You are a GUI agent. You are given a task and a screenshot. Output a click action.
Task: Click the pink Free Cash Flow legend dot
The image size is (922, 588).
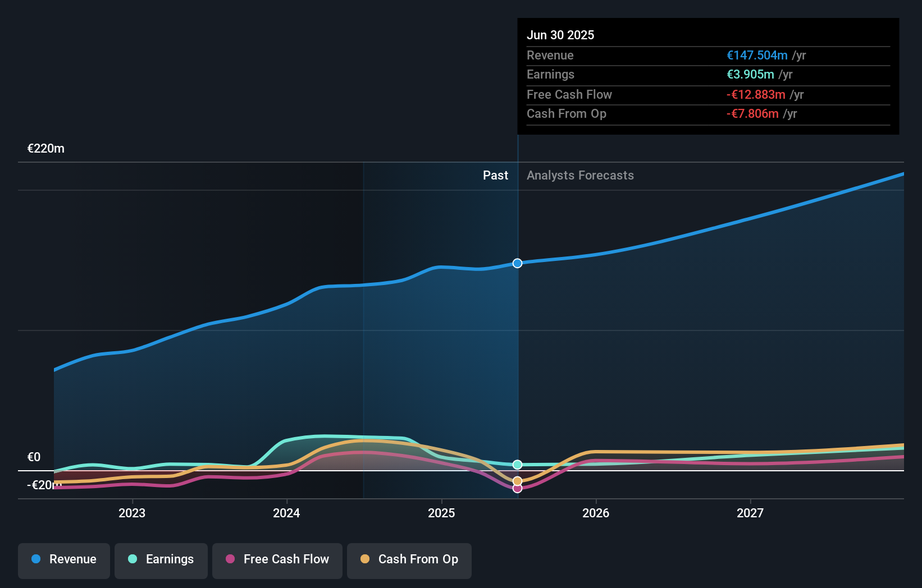tap(231, 559)
